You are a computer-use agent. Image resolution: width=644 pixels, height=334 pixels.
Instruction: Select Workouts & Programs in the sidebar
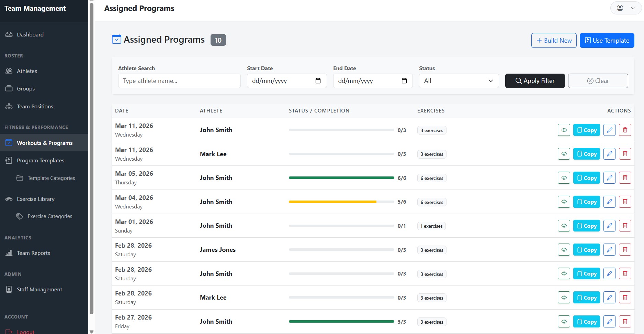pos(44,143)
